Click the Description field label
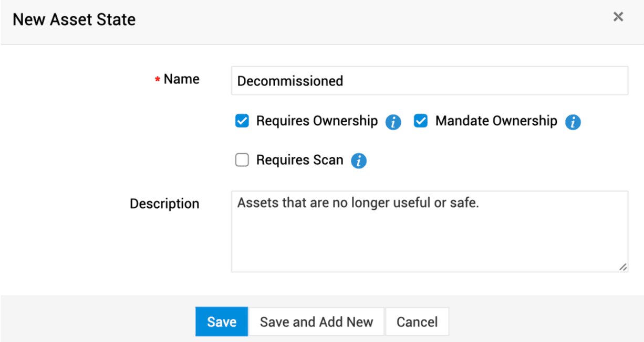 164,204
